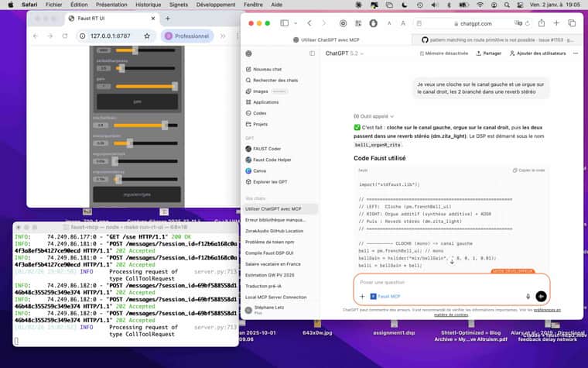588x368 pixels.
Task: Switch to the GitHub pattern matching tab
Action: pos(499,40)
